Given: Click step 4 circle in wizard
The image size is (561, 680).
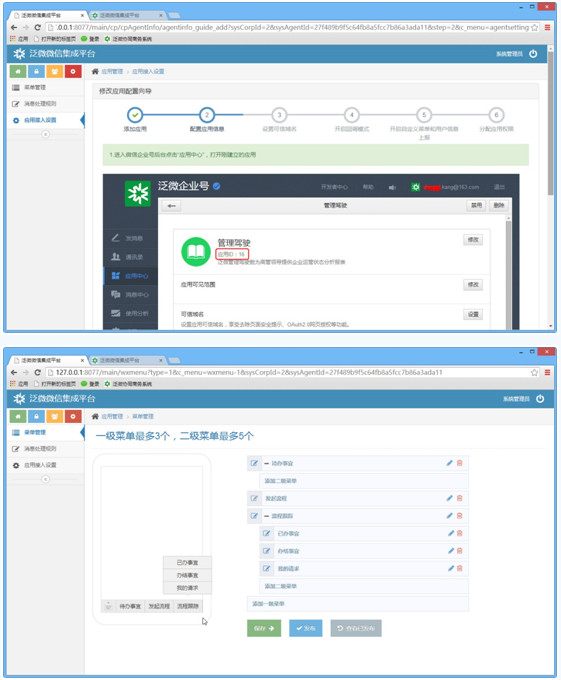Looking at the screenshot, I should click(352, 115).
